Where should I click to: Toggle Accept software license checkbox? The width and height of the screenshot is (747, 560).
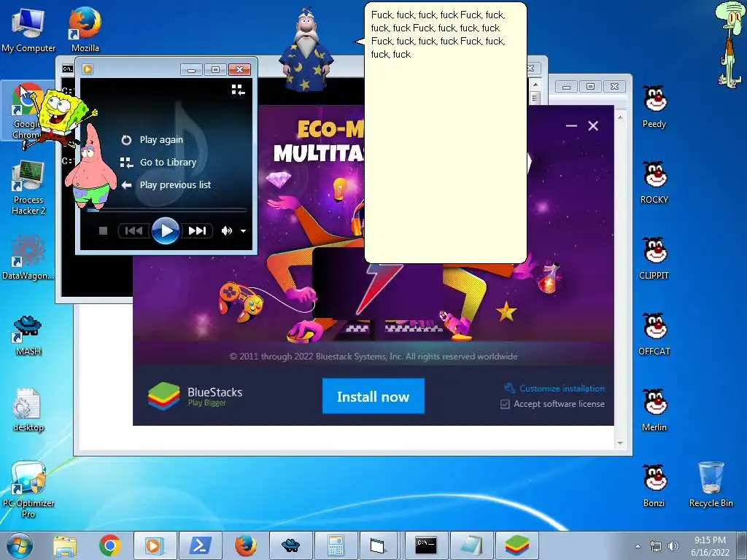(x=505, y=404)
